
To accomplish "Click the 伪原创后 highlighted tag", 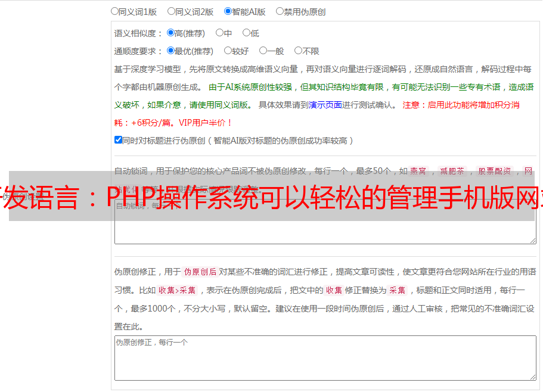I will pos(200,272).
